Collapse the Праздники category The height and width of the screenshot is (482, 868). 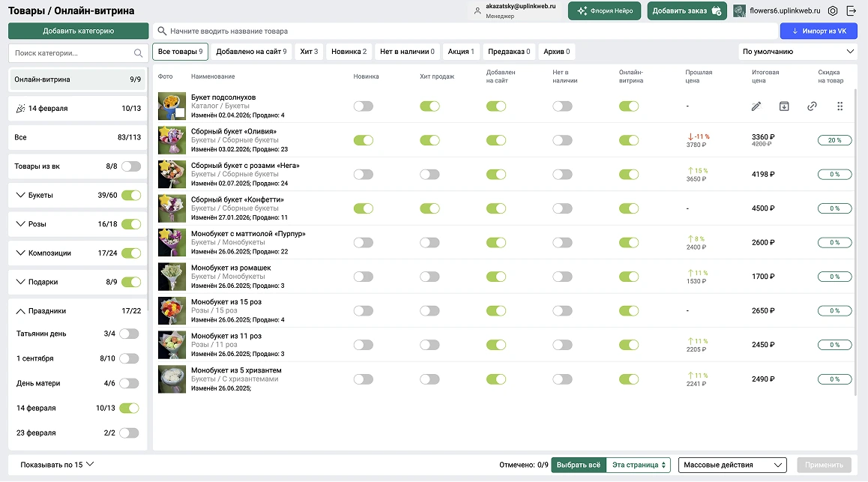click(x=20, y=311)
